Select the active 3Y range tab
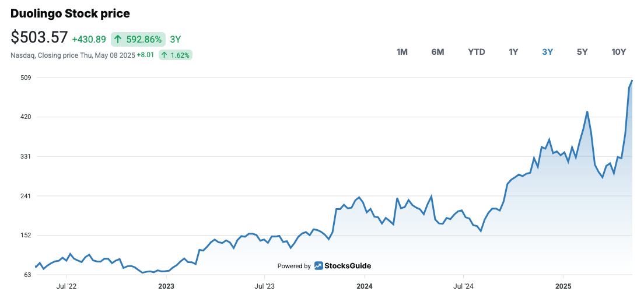644x298 pixels. point(548,52)
